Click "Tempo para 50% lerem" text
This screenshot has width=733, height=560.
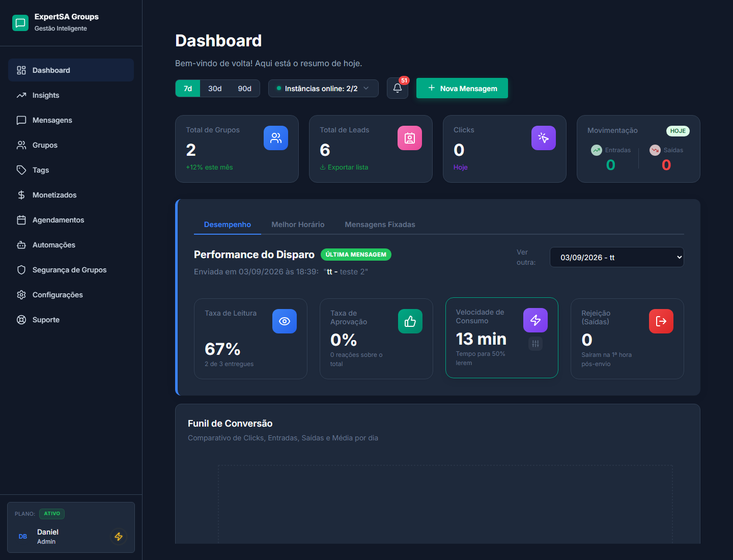coord(481,358)
